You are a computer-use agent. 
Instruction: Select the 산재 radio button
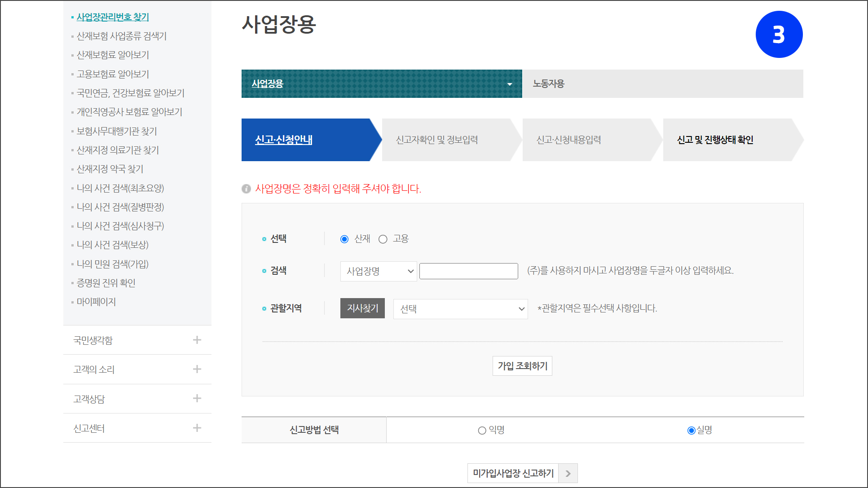[344, 239]
